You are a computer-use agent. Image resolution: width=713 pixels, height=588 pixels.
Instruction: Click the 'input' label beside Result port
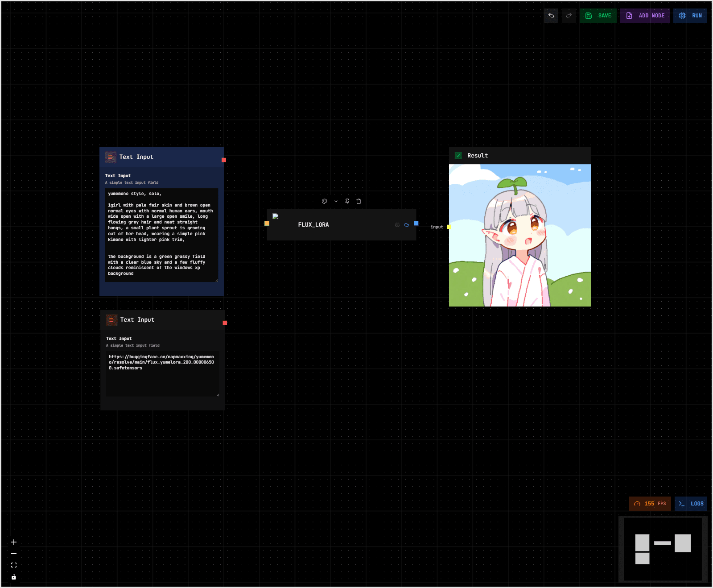(x=437, y=227)
